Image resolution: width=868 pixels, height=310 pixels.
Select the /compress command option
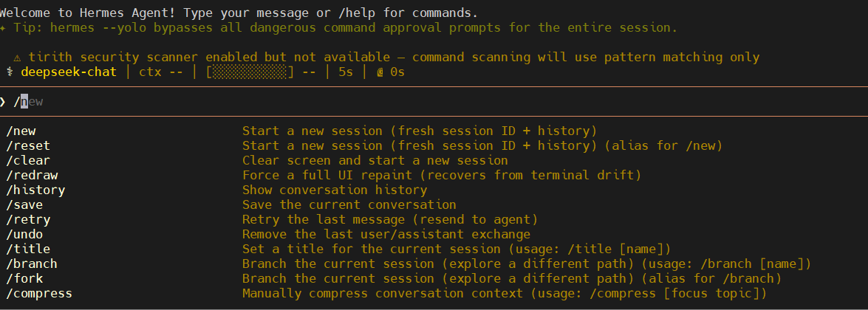coord(39,293)
